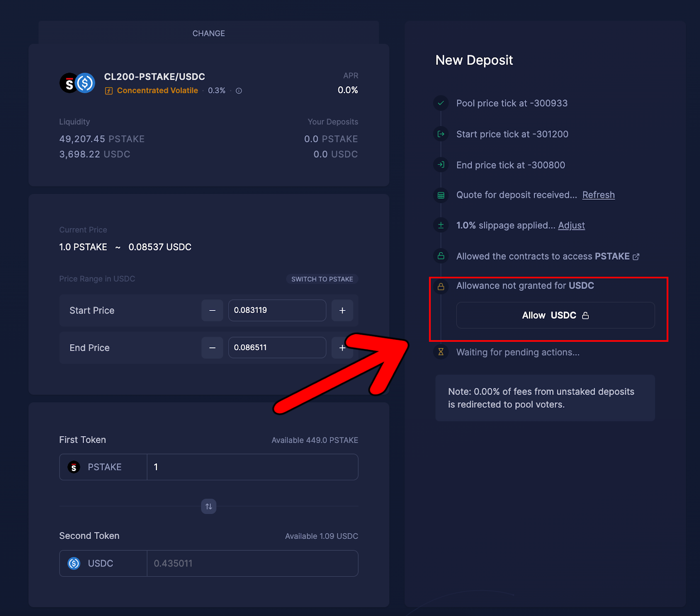The height and width of the screenshot is (616, 700).
Task: Click the Concentrated Volatile pool type icon
Action: tap(109, 91)
